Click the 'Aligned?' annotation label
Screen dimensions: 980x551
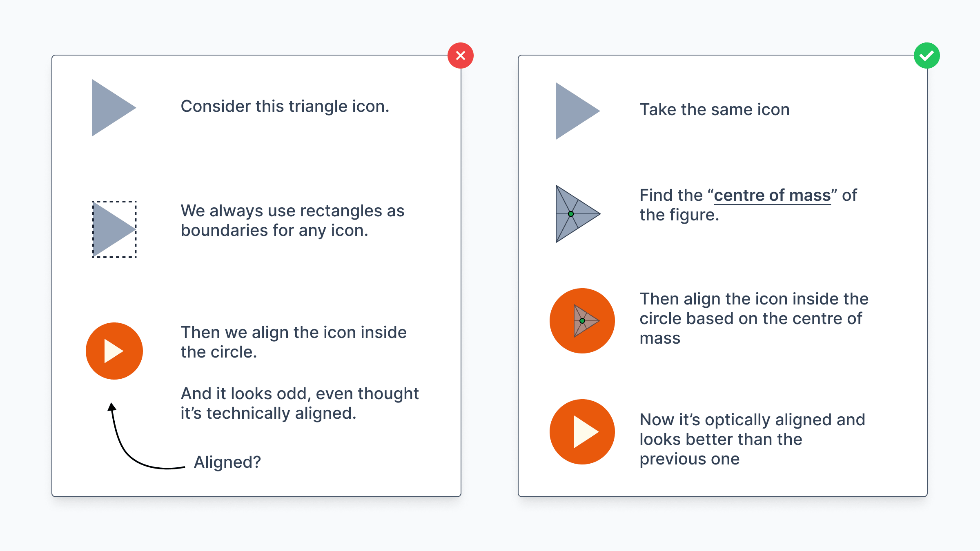point(227,462)
